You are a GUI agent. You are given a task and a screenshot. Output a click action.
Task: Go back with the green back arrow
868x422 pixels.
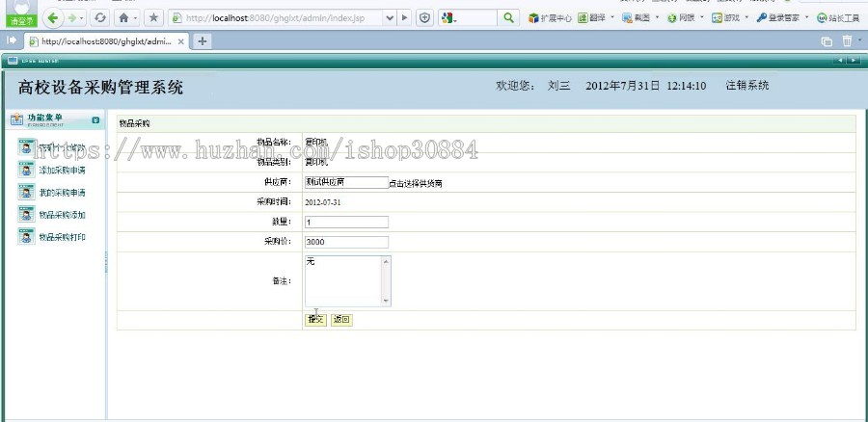tap(53, 18)
